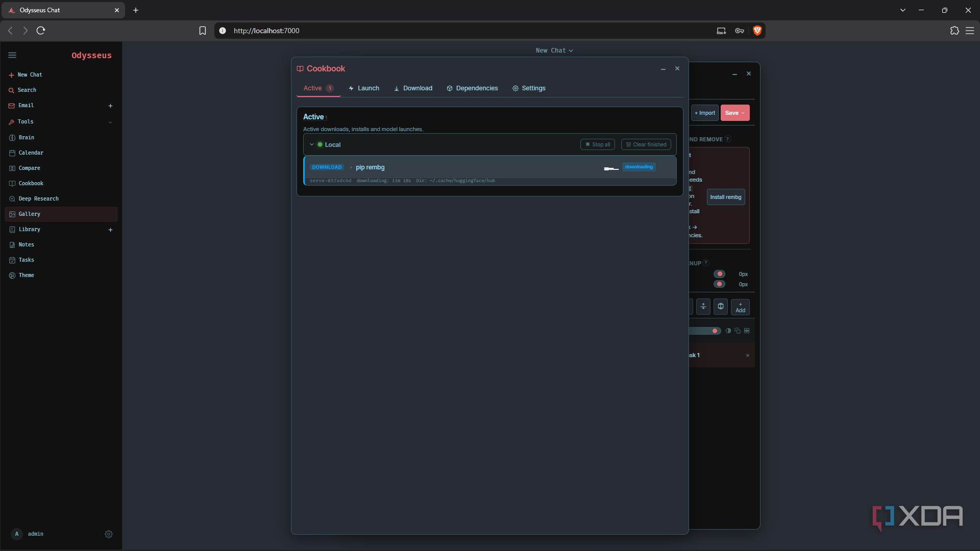980x551 pixels.
Task: Click Clear finished button
Action: (646, 145)
